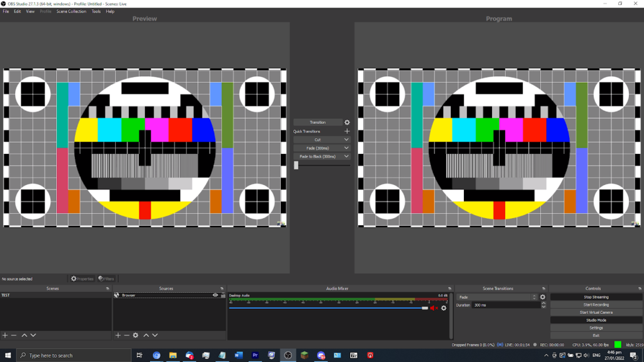Open transition settings gear beside Transition button
The height and width of the screenshot is (362, 644).
click(x=347, y=123)
